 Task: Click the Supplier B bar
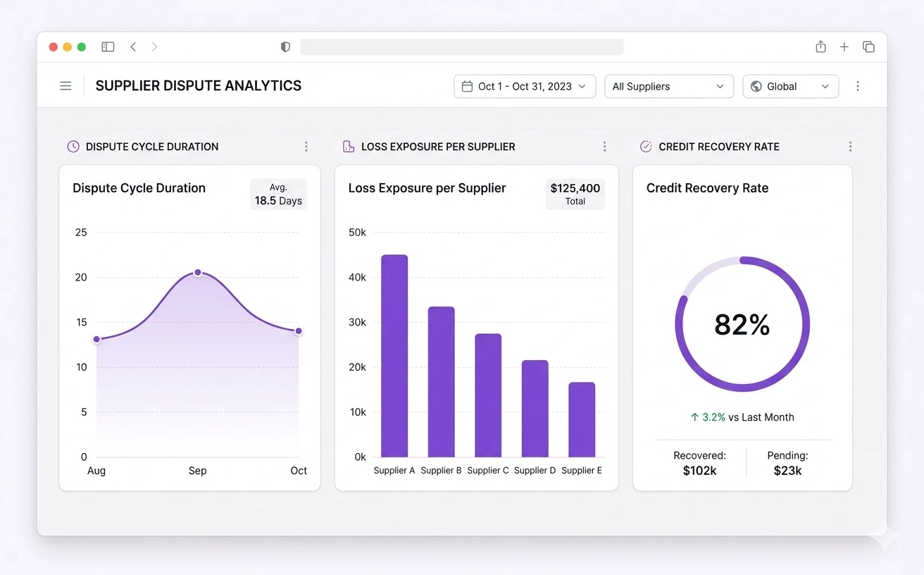(442, 382)
